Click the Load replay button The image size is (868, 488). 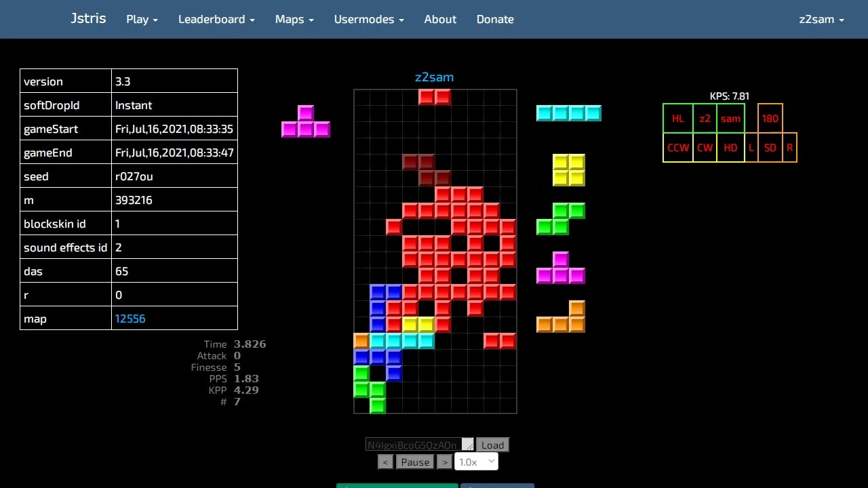[x=493, y=445]
